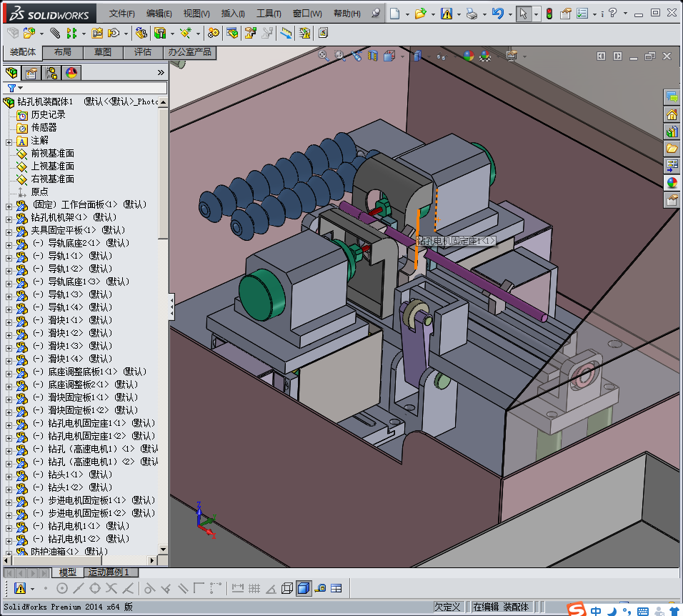Click the Reference Geometry icon

click(186, 33)
